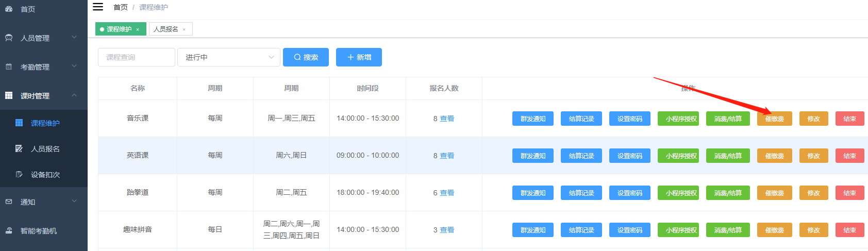
Task: Click the blue 搜索 button
Action: tap(306, 57)
